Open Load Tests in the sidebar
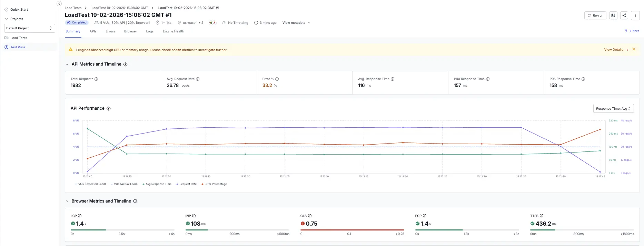Screen dimensions: 644x246 point(19,38)
